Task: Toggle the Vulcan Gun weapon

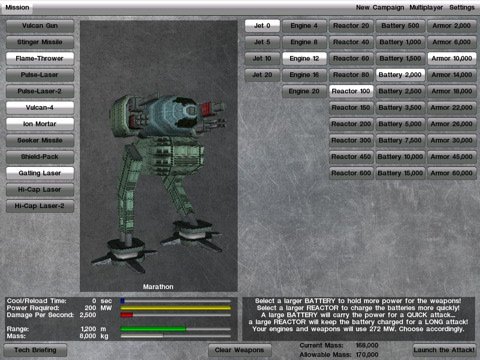Action: tap(40, 26)
